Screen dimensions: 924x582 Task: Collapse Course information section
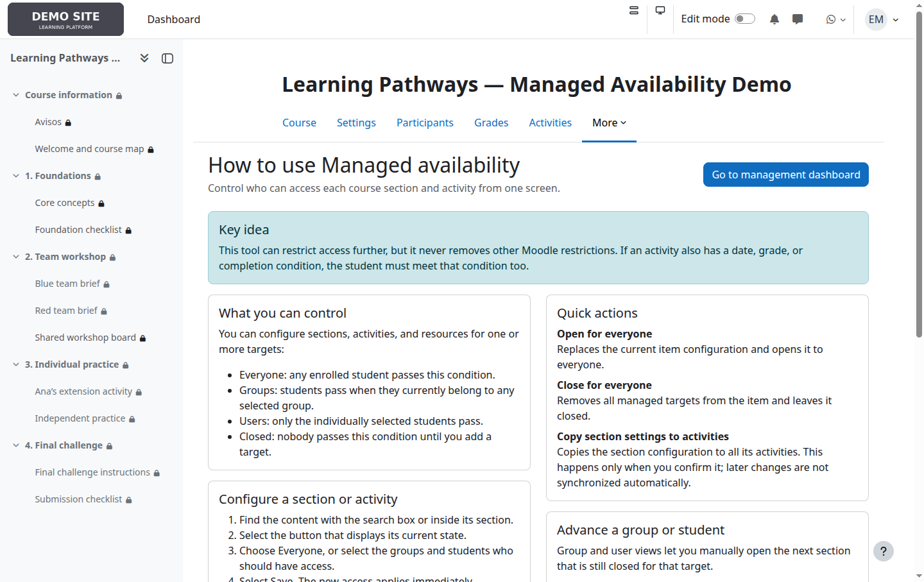coord(16,95)
